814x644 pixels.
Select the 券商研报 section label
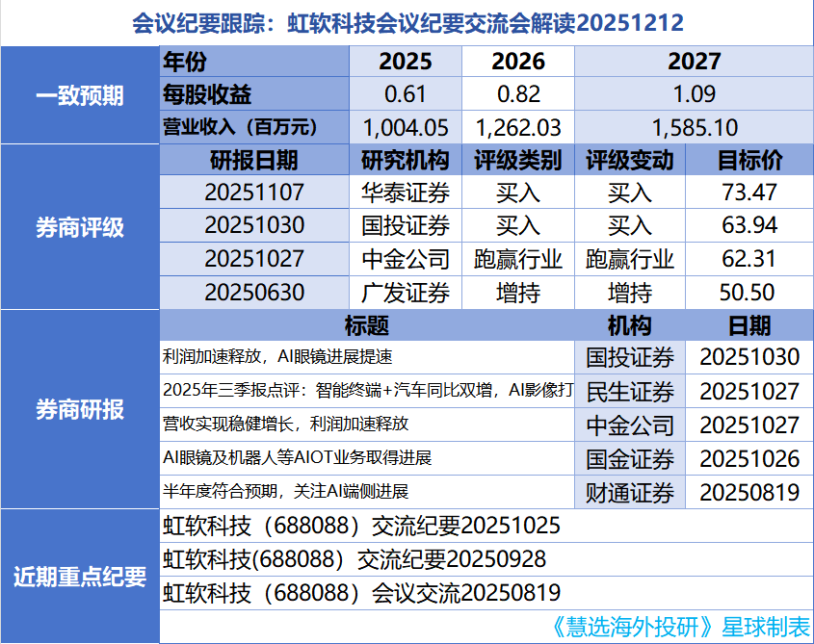click(x=80, y=409)
